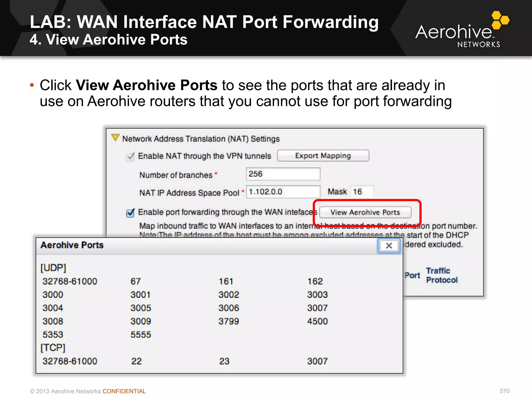Open View Aerohive Ports
Screen dimensions: 532x399
(365, 212)
